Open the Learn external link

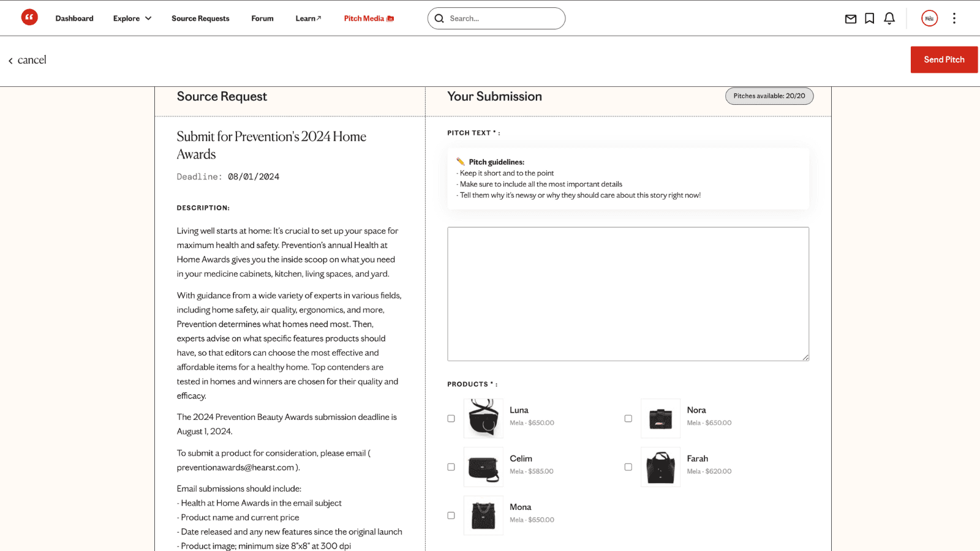[308, 18]
